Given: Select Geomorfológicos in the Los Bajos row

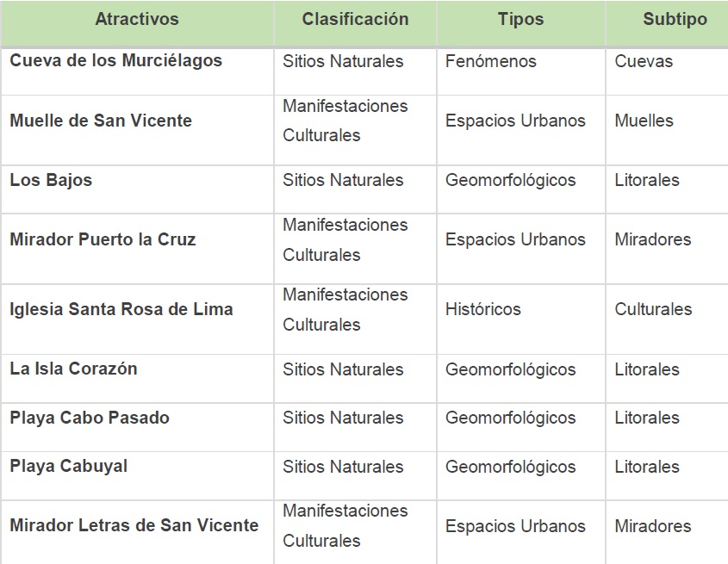Looking at the screenshot, I should 510,180.
